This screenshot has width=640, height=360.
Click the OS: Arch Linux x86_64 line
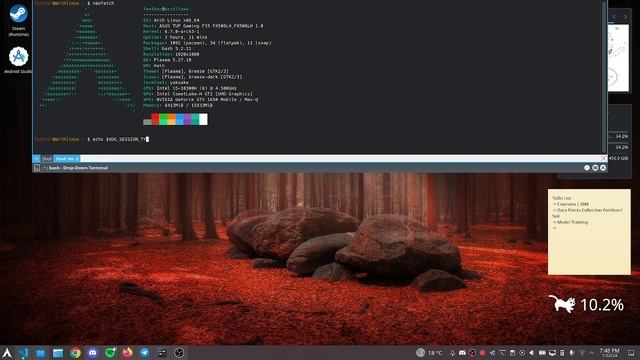tap(171, 20)
